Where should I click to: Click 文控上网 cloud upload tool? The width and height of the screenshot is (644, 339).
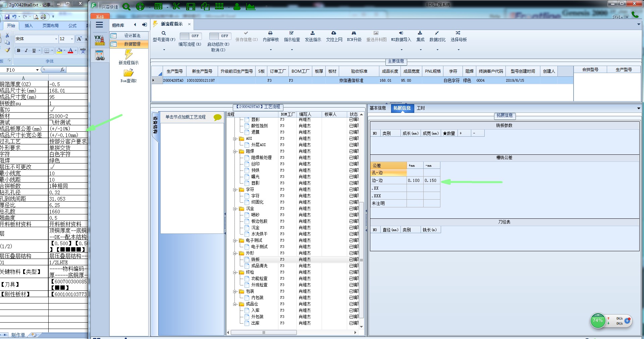pos(334,37)
